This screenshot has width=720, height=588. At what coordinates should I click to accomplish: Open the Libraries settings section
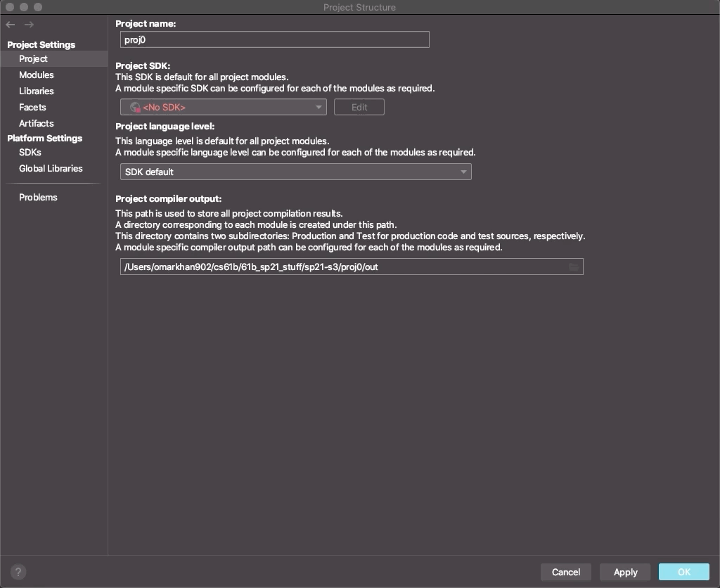36,91
